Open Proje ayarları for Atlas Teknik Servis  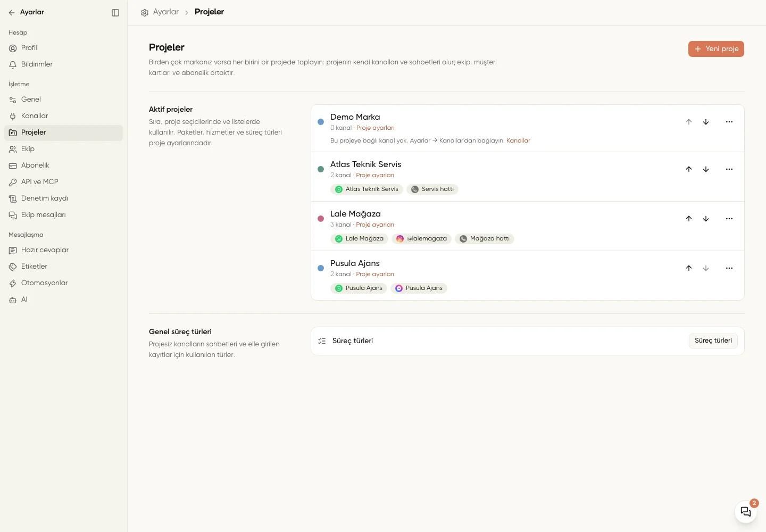[375, 176]
